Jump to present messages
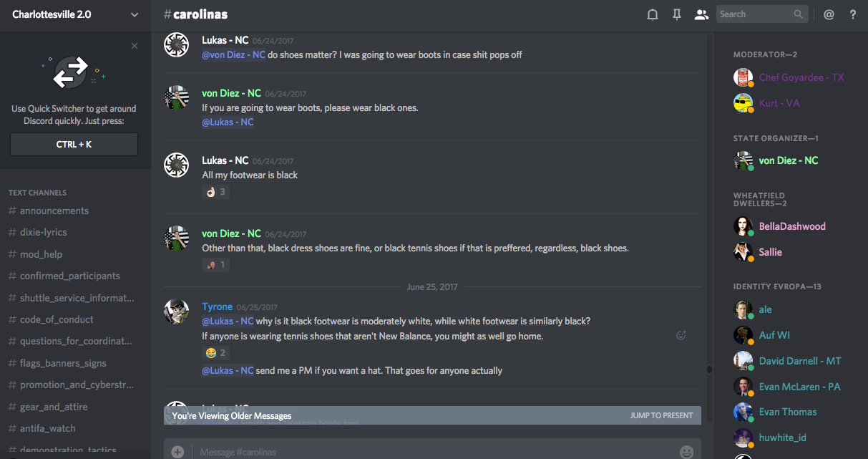868x459 pixels. (x=661, y=415)
